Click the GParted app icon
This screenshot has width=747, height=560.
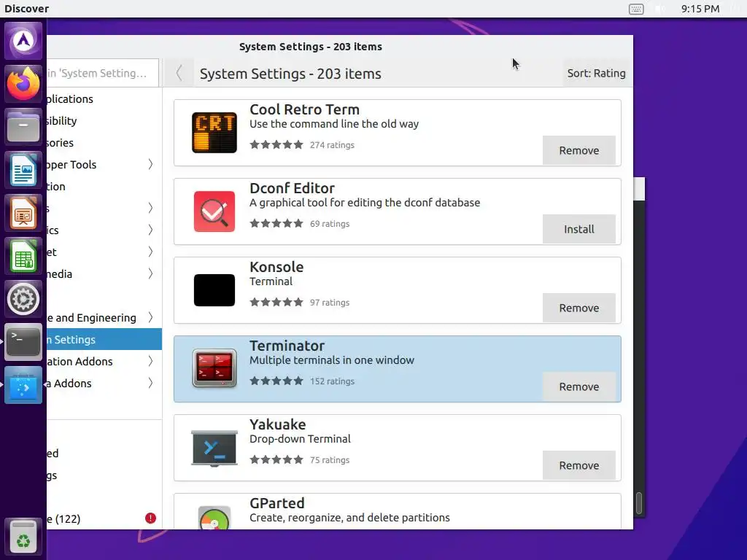[214, 518]
